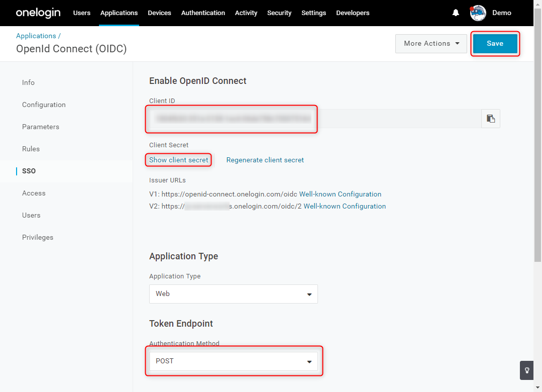Copy Client ID with clipboard icon

click(490, 119)
